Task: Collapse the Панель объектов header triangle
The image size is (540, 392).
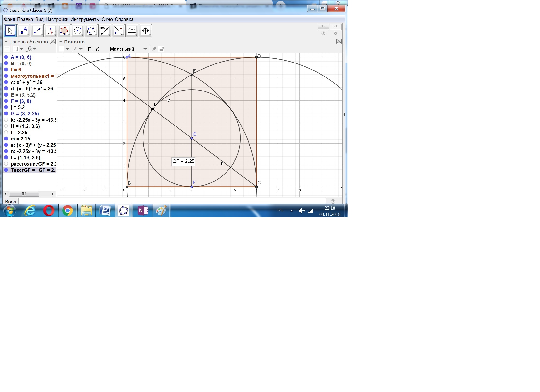Action: pos(6,42)
